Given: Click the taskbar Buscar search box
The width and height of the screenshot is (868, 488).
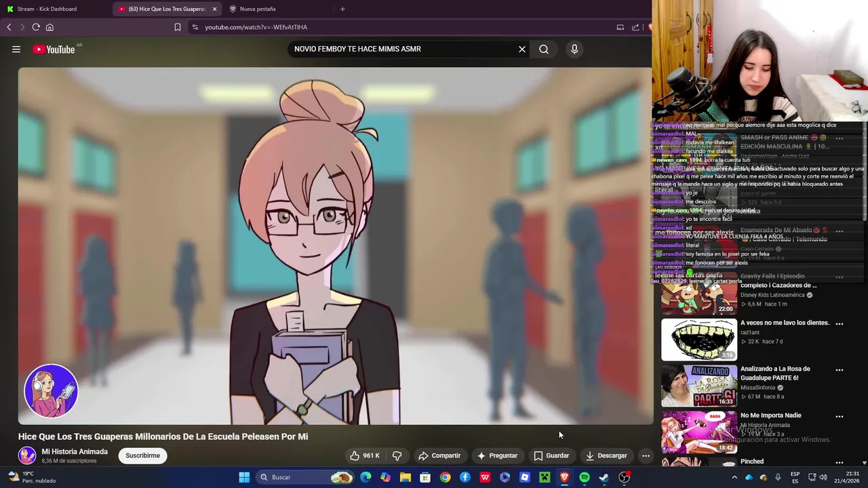Looking at the screenshot, I should [306, 477].
